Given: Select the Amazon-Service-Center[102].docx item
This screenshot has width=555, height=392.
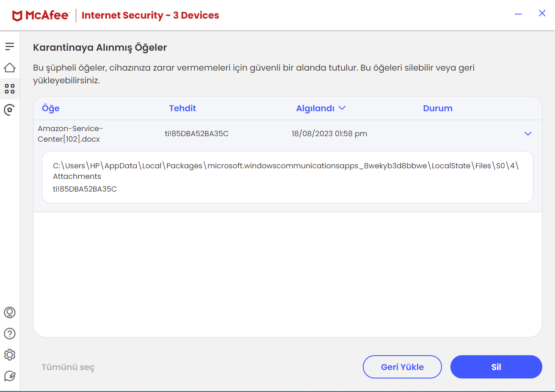Looking at the screenshot, I should (x=70, y=134).
